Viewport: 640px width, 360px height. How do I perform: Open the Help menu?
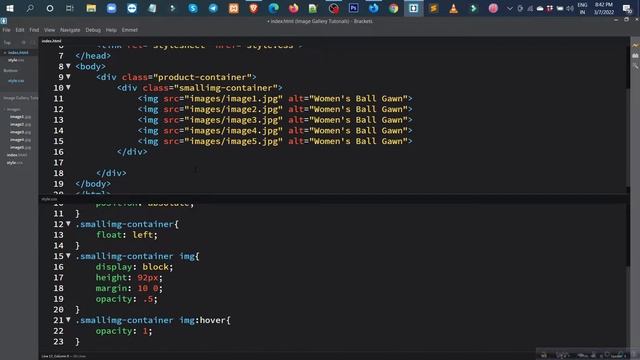111,30
